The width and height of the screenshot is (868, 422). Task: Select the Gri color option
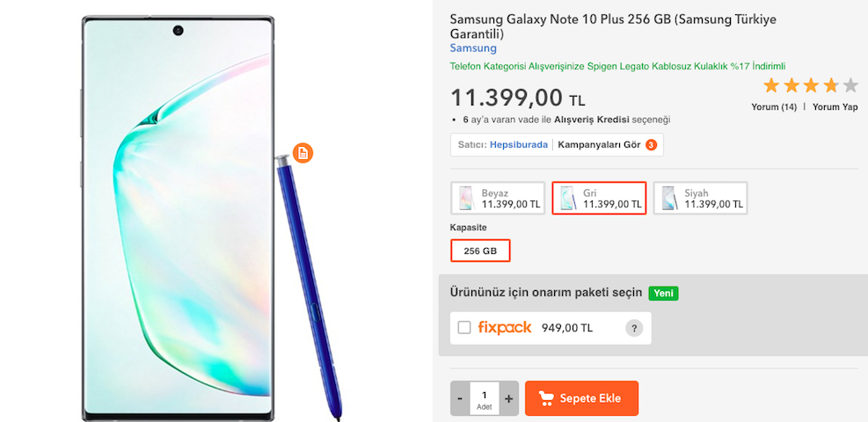pyautogui.click(x=599, y=198)
